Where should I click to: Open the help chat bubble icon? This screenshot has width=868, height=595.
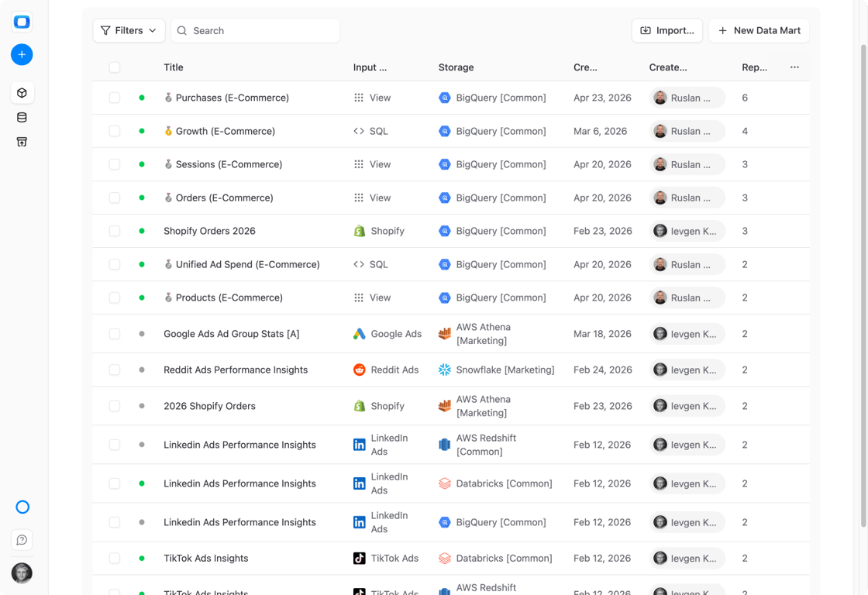click(22, 540)
